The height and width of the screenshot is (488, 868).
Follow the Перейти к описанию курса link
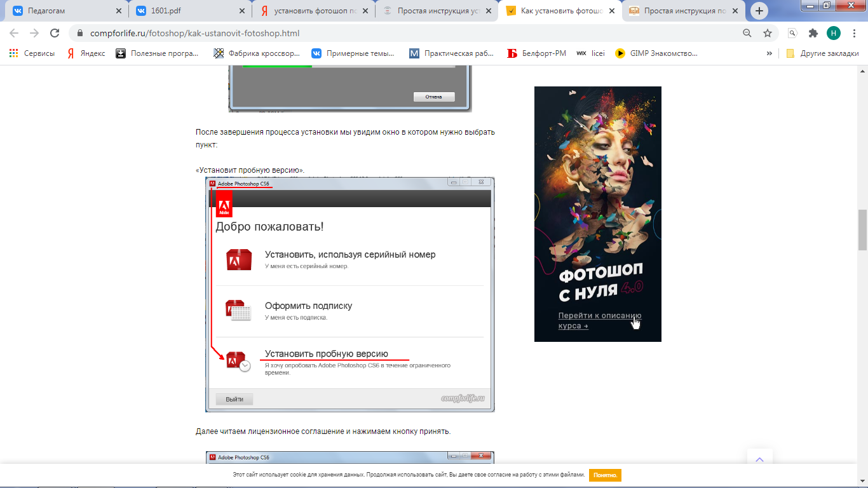pyautogui.click(x=600, y=321)
